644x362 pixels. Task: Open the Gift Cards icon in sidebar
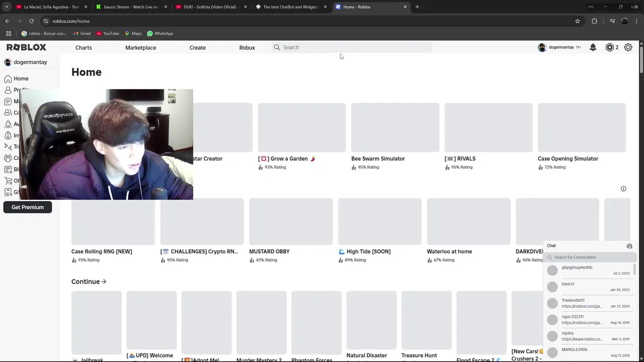pos(8,192)
